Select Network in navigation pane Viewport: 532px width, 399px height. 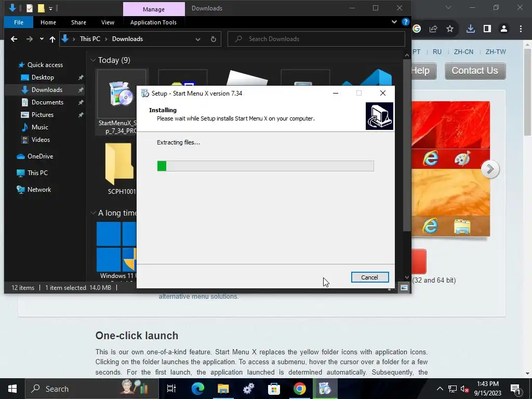(x=39, y=190)
